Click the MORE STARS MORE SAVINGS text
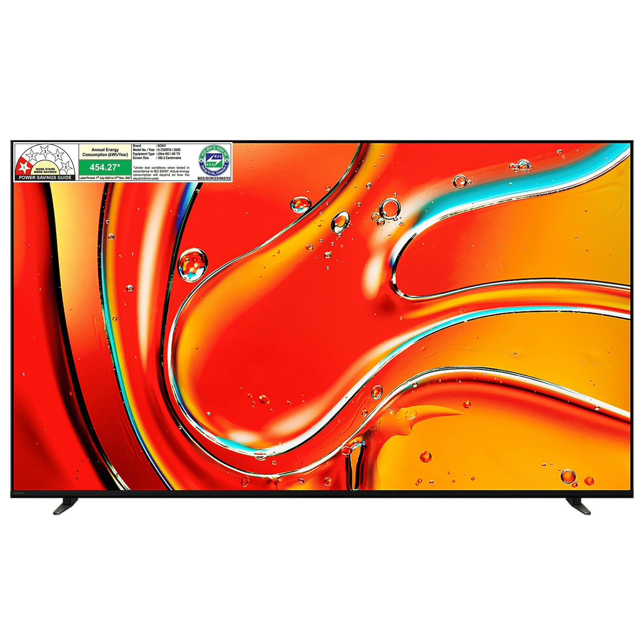Image resolution: width=644 pixels, height=644 pixels. point(45,170)
